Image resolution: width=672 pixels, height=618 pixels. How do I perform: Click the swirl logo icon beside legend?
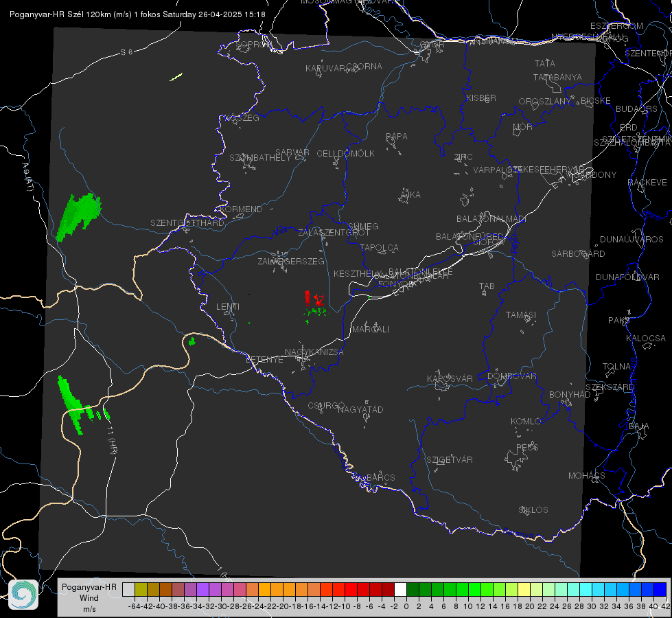tap(23, 595)
